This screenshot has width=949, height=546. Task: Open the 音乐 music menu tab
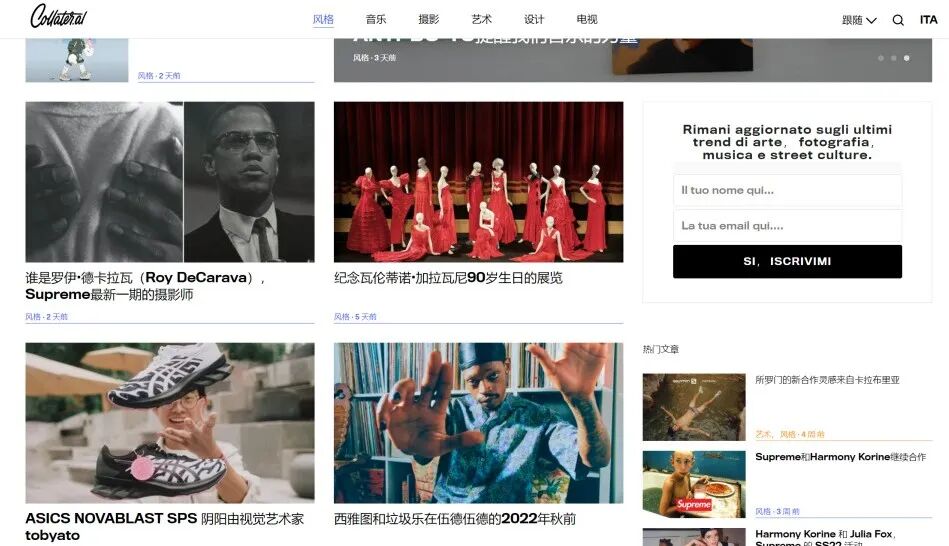click(376, 19)
